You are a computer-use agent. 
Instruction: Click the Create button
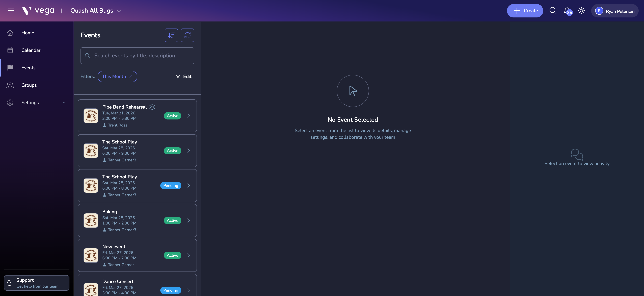point(525,11)
